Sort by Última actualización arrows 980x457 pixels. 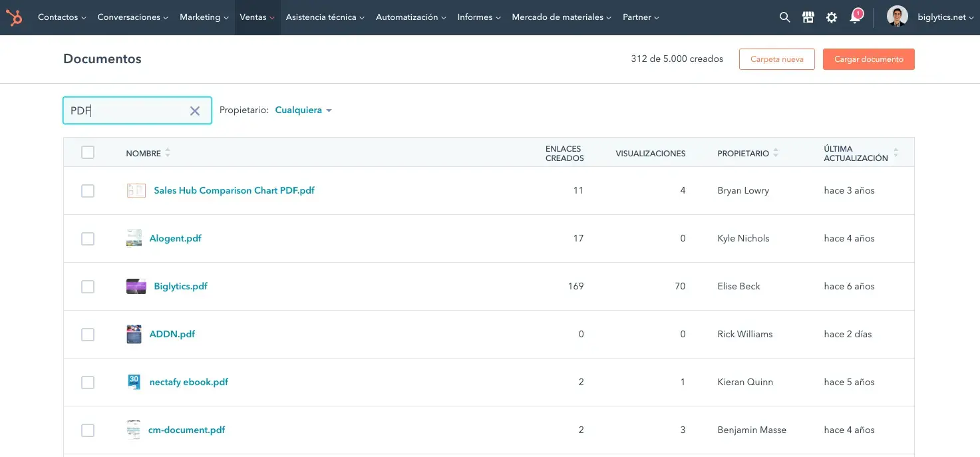(x=896, y=153)
